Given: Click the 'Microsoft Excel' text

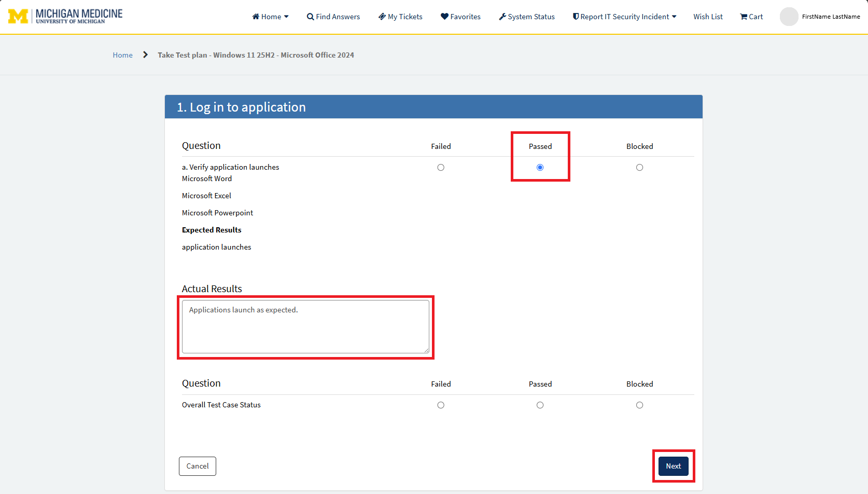Looking at the screenshot, I should pyautogui.click(x=206, y=196).
